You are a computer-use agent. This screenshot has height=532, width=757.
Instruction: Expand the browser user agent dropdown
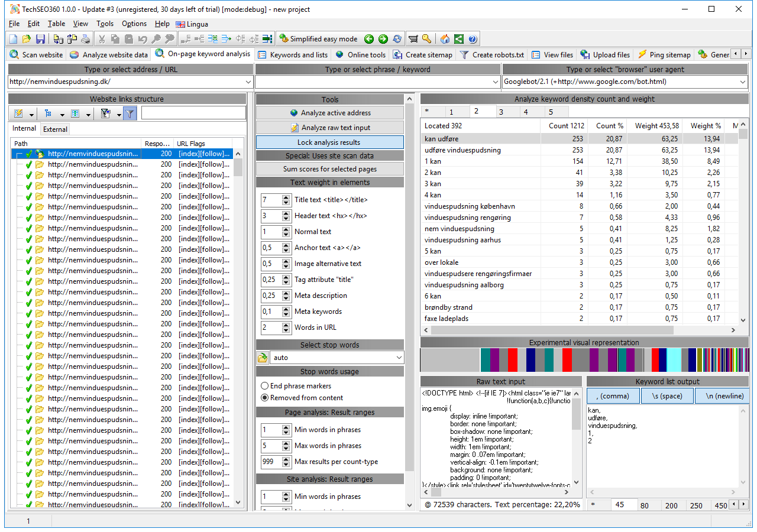pyautogui.click(x=743, y=82)
